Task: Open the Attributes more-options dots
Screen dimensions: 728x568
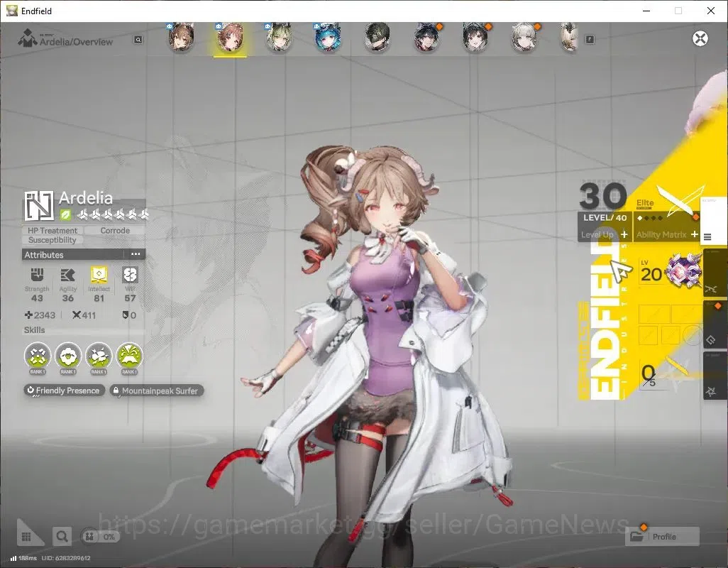Action: 136,254
